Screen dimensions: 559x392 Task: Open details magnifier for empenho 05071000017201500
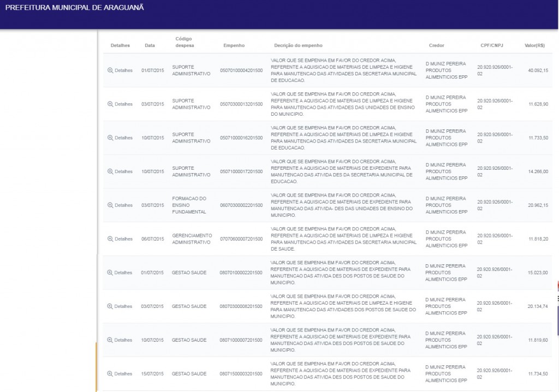click(x=110, y=171)
